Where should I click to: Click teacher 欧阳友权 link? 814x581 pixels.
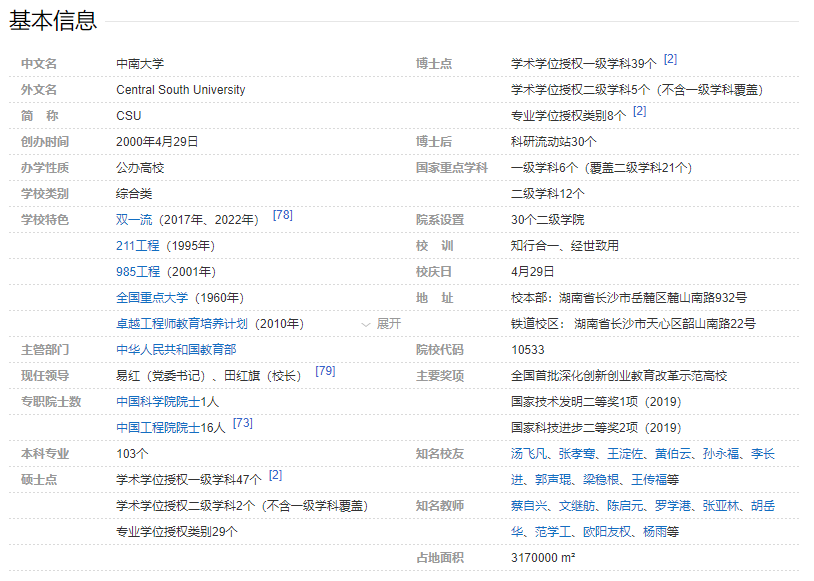[x=608, y=532]
